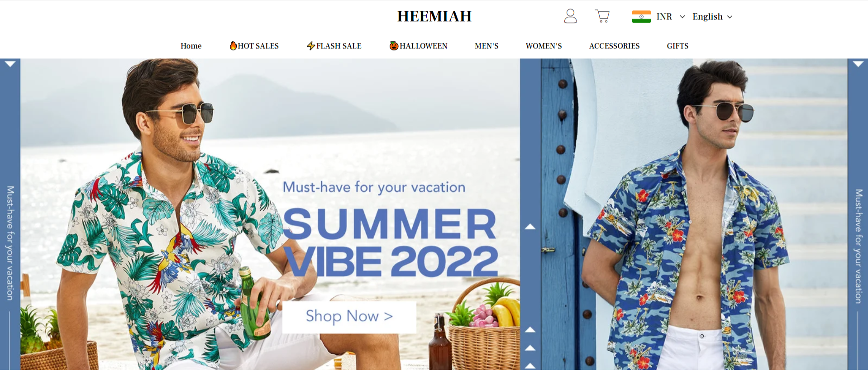Click the India flag icon
Viewport: 868px width, 377px height.
click(641, 17)
